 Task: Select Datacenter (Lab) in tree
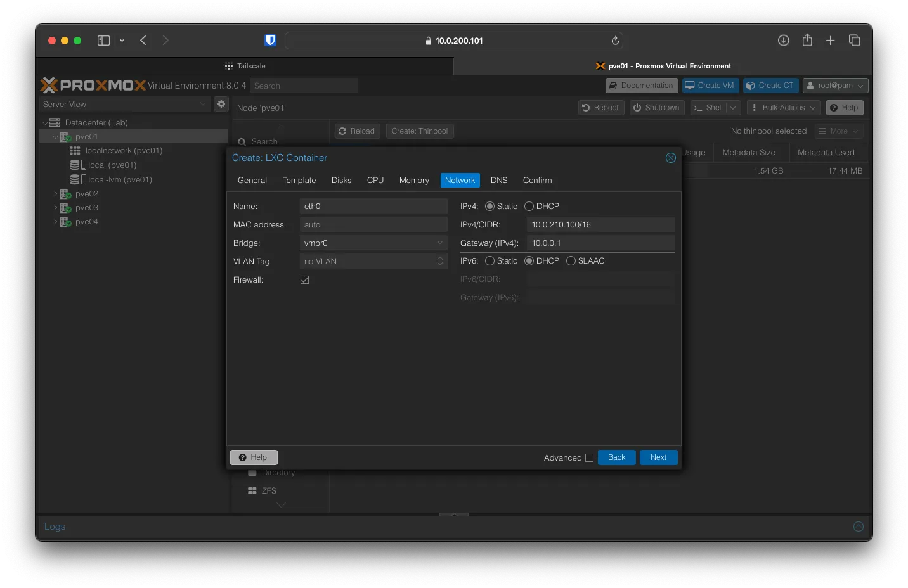click(96, 123)
